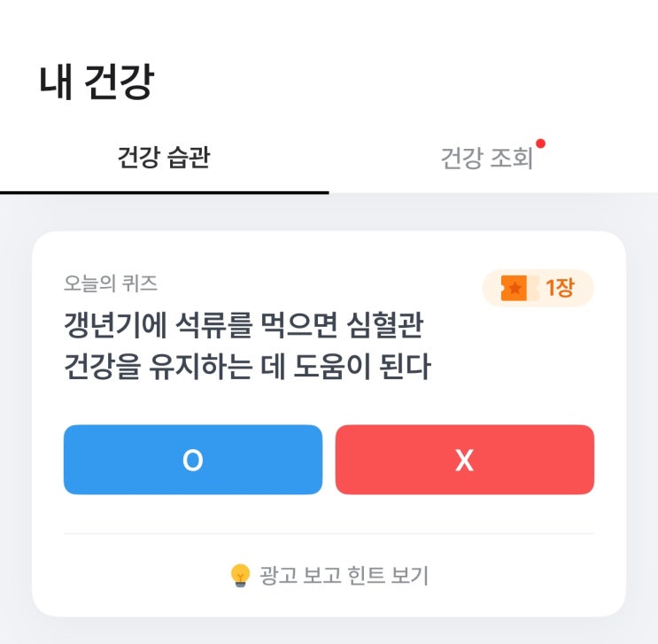
Task: Tap the white letter X on red button
Action: pyautogui.click(x=464, y=460)
